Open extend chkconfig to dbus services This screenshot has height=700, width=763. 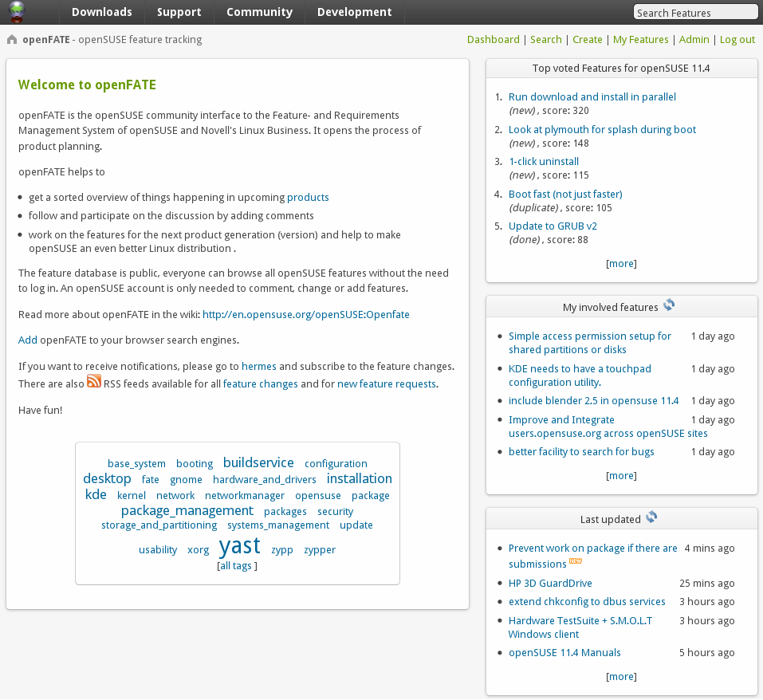(x=587, y=602)
